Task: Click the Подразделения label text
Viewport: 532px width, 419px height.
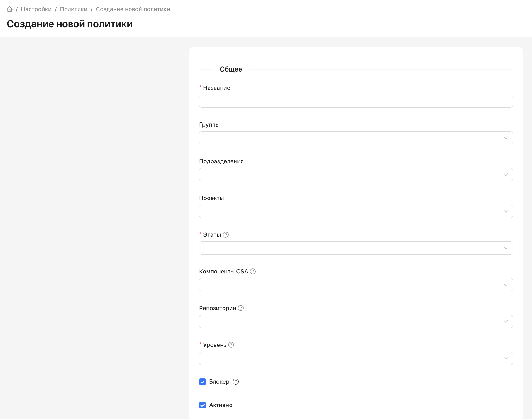Action: (221, 161)
